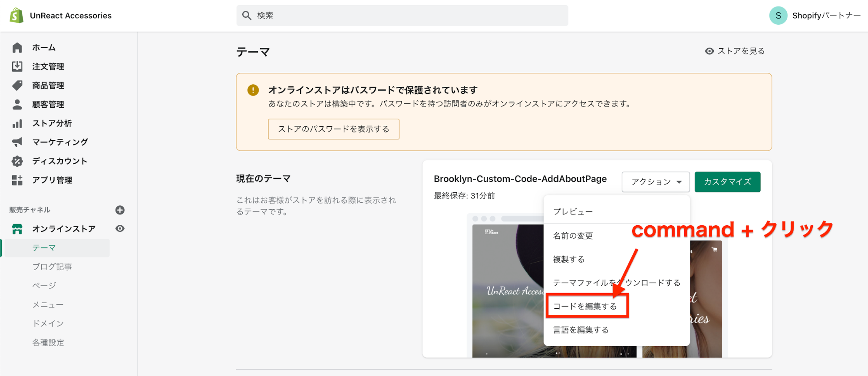Open Products via the tag icon
The height and width of the screenshot is (376, 868).
point(17,86)
